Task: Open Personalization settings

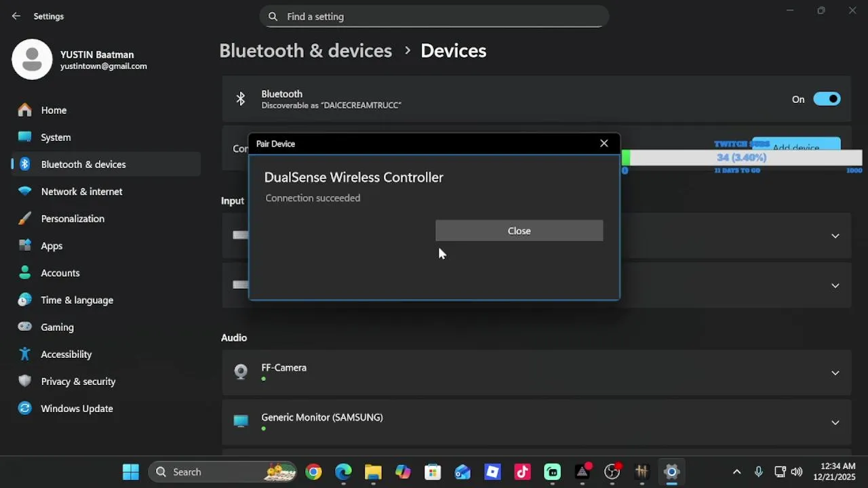Action: pyautogui.click(x=106, y=218)
